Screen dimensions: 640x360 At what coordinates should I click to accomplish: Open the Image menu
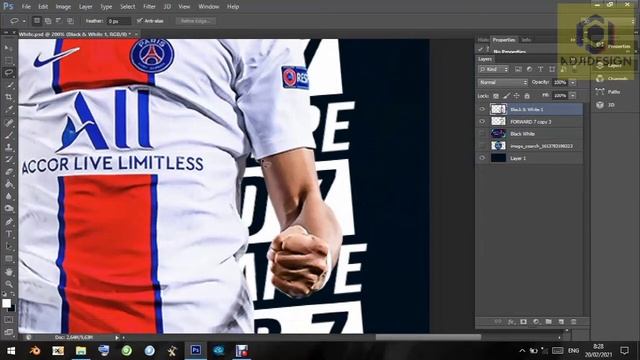click(63, 7)
